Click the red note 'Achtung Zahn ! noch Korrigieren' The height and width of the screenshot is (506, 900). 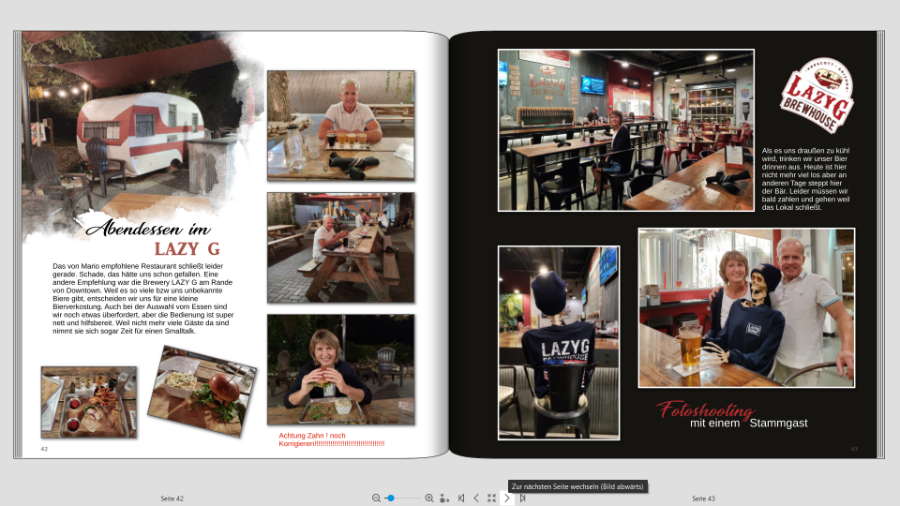click(332, 439)
